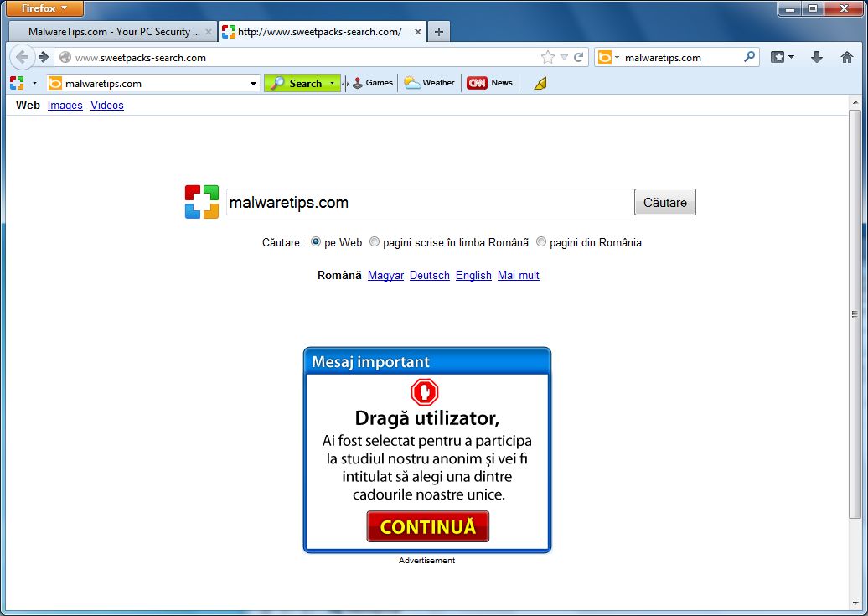Click the scrollbar down arrow
The width and height of the screenshot is (868, 616).
(855, 603)
